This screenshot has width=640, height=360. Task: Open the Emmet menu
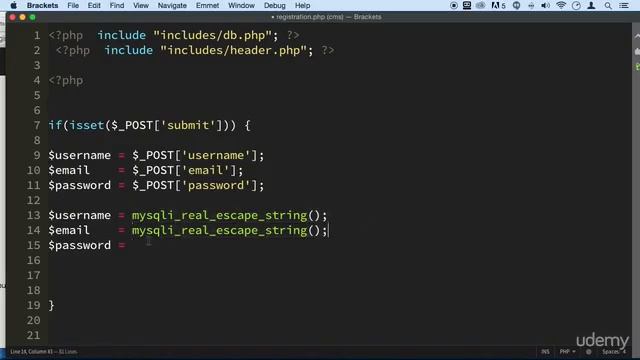click(207, 5)
